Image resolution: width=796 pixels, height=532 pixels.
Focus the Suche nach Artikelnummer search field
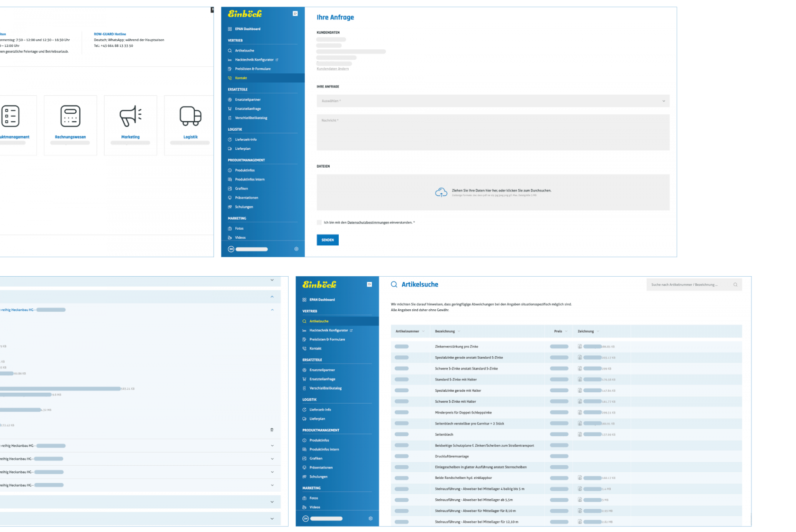tap(689, 285)
